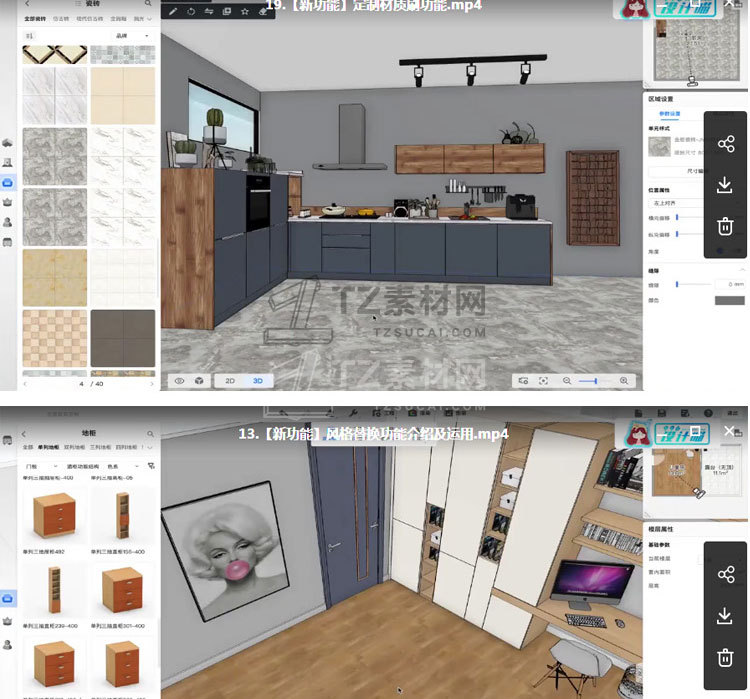Expand more tile category tabs chevron

(x=150, y=19)
